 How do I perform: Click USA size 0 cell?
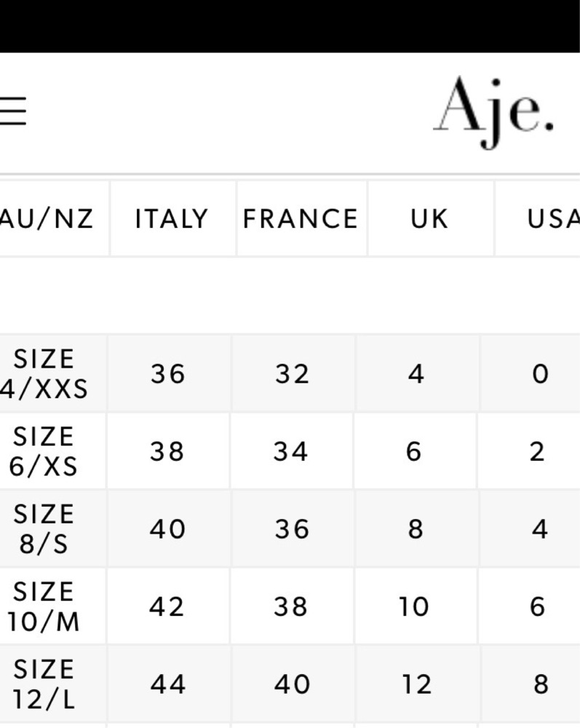click(541, 373)
